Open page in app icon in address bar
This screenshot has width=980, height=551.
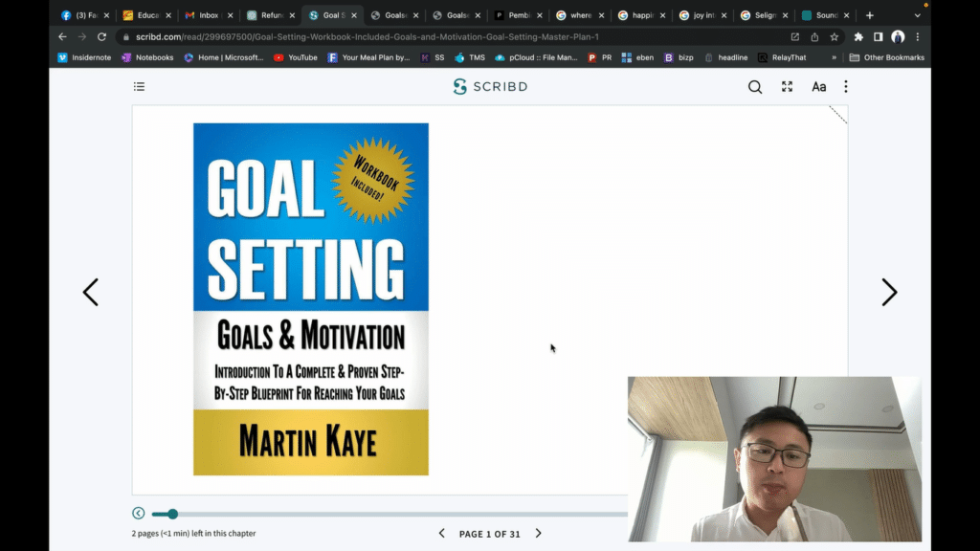tap(795, 37)
